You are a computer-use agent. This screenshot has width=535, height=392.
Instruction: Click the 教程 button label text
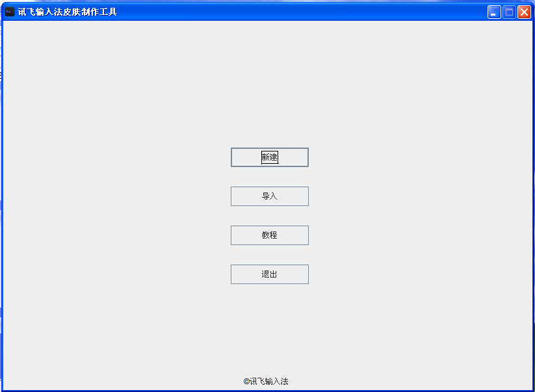click(x=270, y=235)
